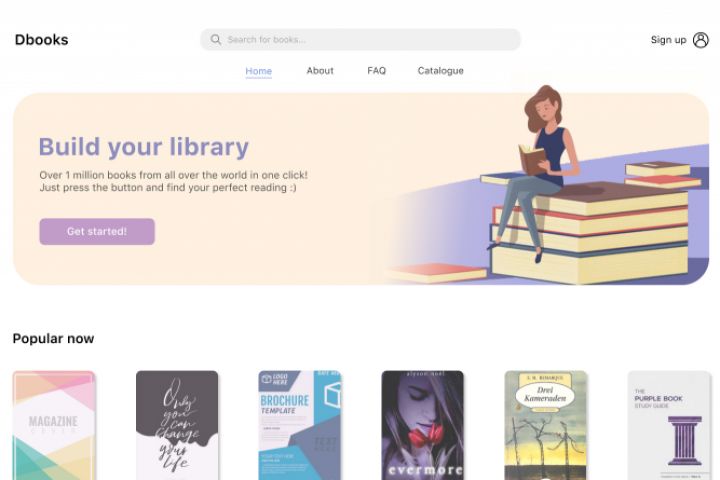Open the Drei Kameraden book
720x480 pixels.
click(546, 425)
